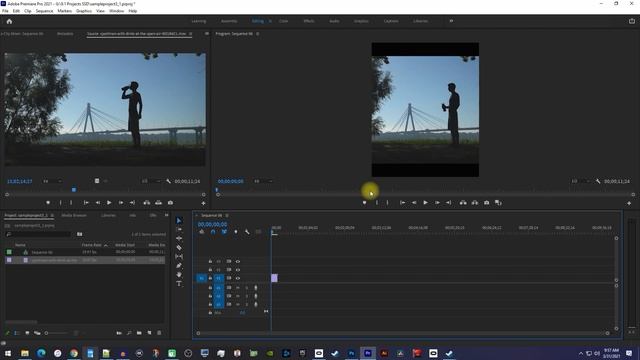Viewport: 640px width, 360px height.
Task: Open Program monitor button editor plus
Action: coord(629,203)
